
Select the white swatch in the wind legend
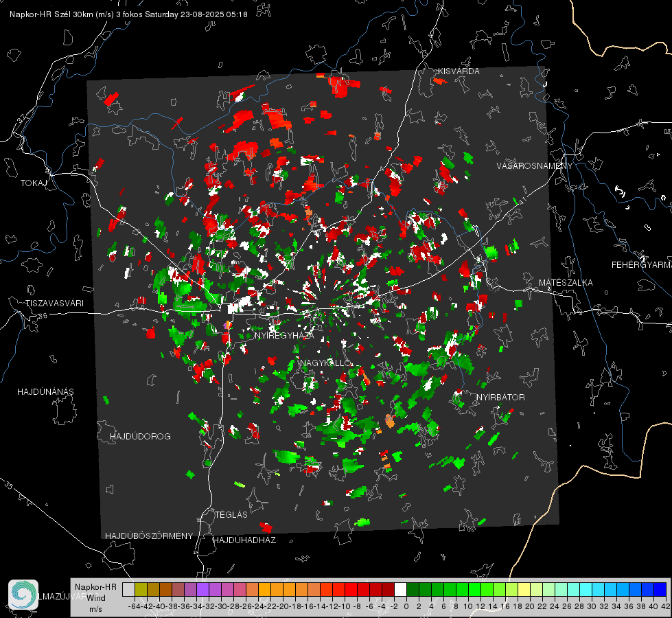click(400, 589)
